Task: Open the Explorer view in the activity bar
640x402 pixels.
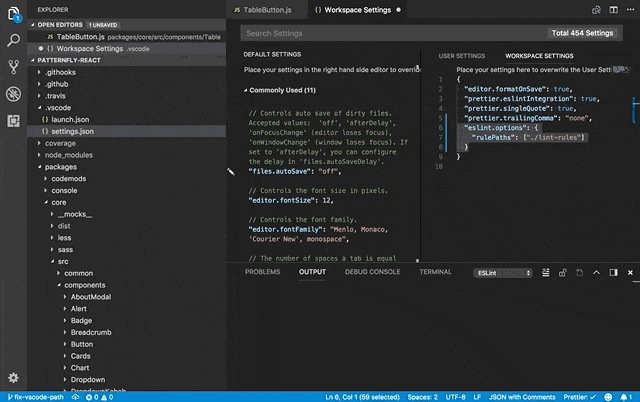Action: point(13,14)
